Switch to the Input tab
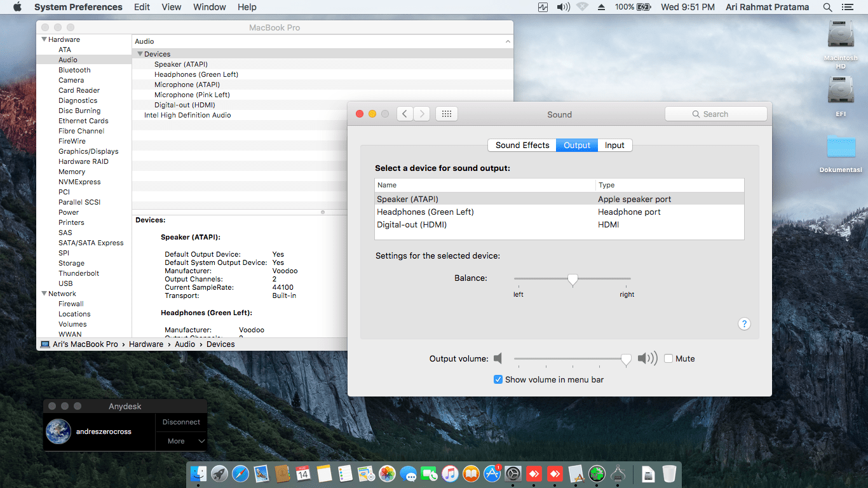 pos(614,145)
